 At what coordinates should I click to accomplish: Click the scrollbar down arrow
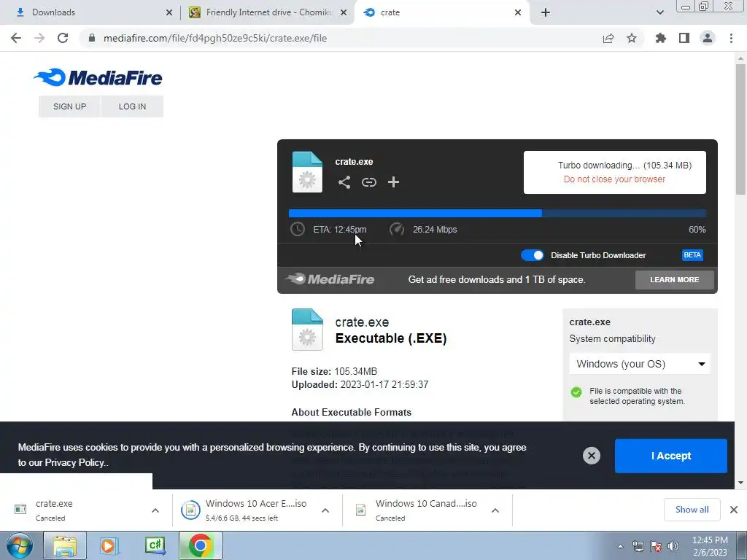click(x=740, y=483)
